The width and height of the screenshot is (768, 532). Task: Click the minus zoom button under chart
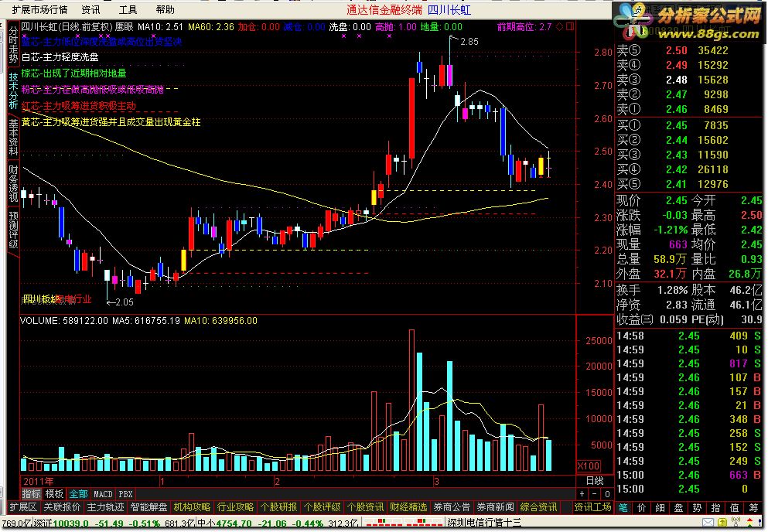[594, 494]
